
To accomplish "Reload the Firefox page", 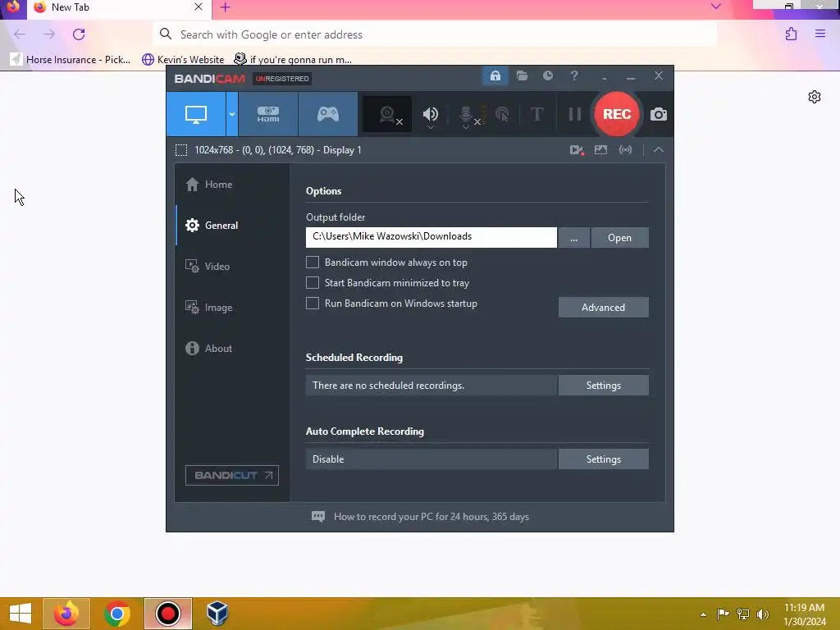I will click(x=79, y=34).
